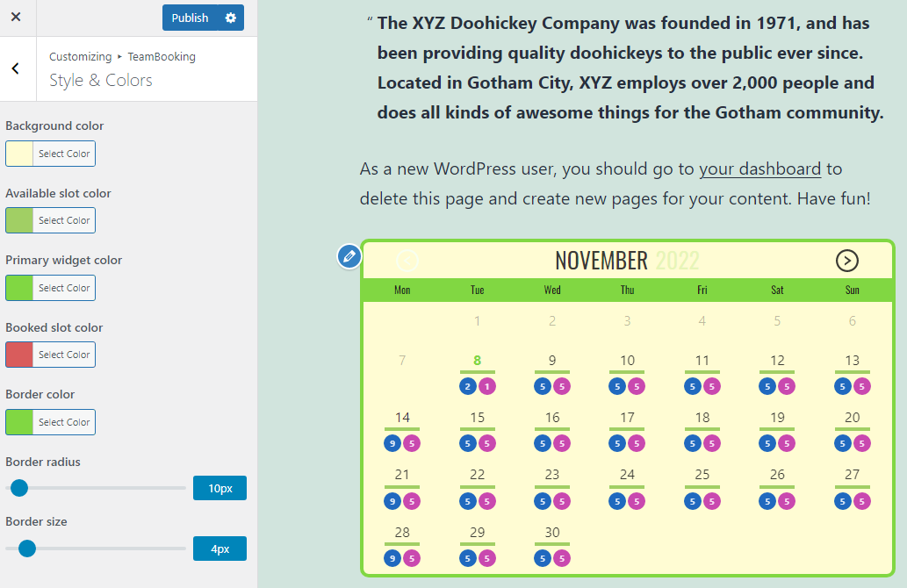Close the Customizer with the X icon

click(16, 18)
